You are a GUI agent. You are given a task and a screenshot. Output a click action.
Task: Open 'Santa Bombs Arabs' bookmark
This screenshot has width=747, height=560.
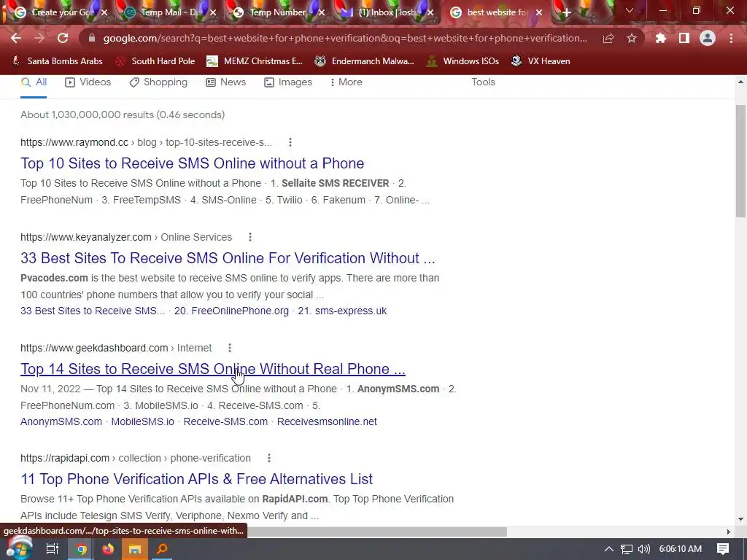(57, 61)
